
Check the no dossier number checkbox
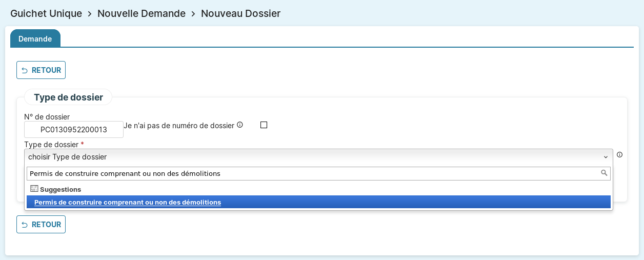point(264,125)
